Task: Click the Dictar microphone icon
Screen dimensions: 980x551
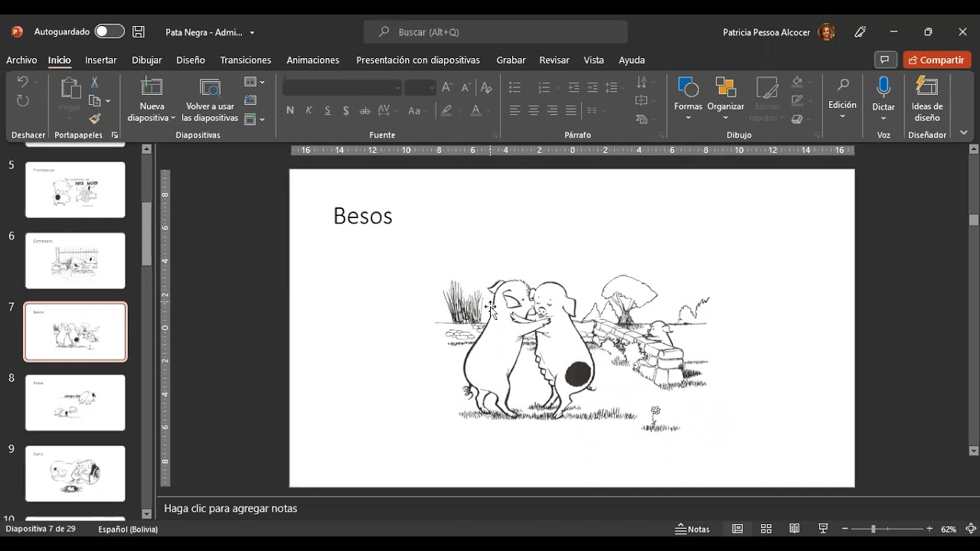Action: coord(884,88)
